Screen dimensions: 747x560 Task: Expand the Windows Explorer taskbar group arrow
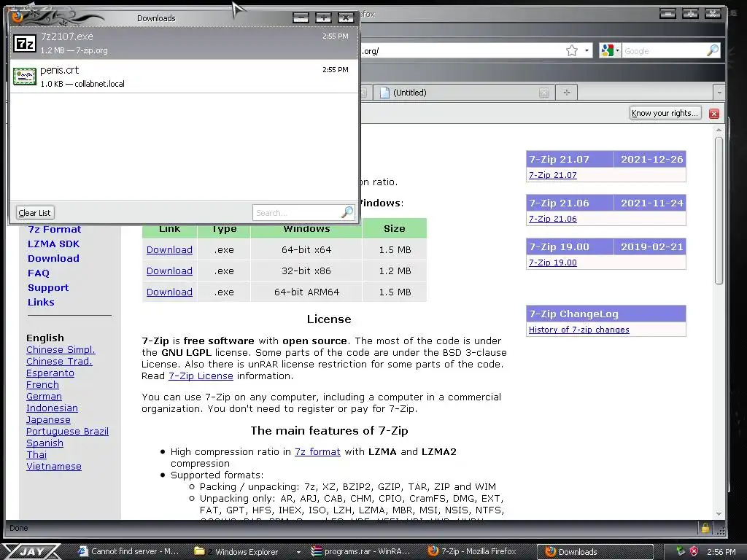tap(298, 552)
